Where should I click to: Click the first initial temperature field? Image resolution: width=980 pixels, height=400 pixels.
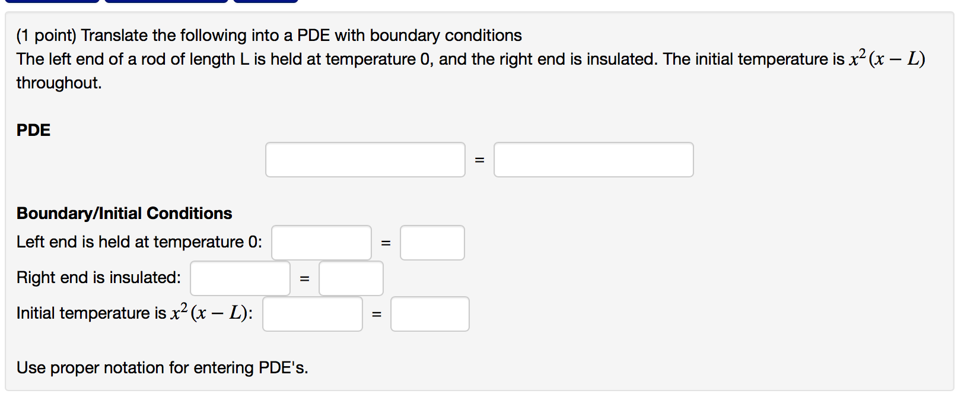[313, 314]
